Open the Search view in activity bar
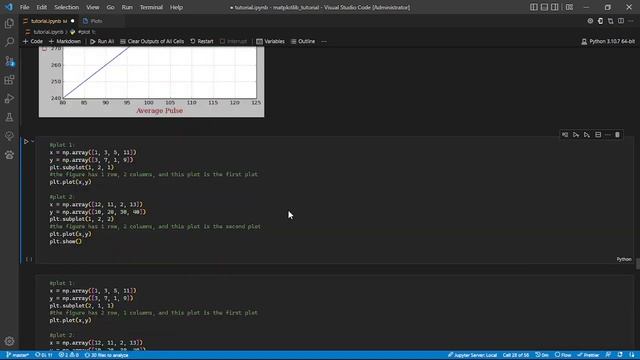This screenshot has width=640, height=360. pos(9,42)
